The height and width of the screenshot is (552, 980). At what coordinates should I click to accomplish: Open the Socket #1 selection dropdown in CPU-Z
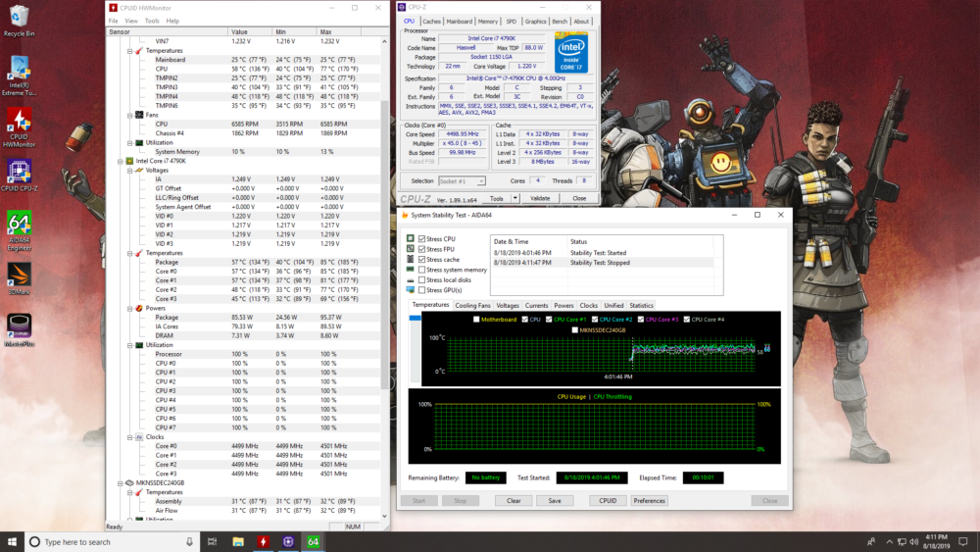(462, 181)
